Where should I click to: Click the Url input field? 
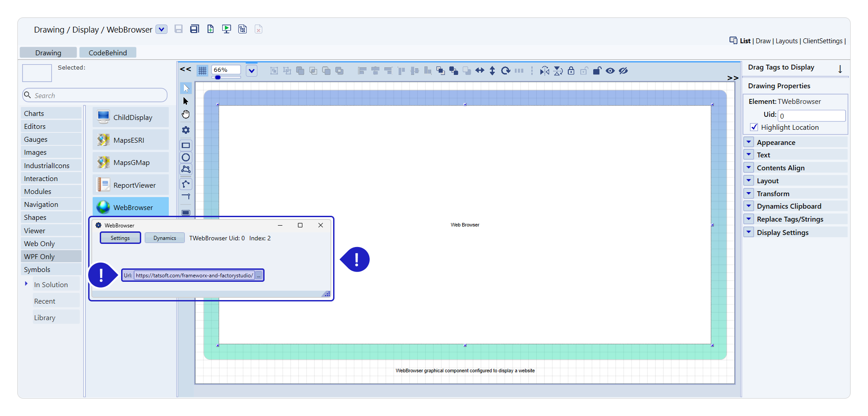pyautogui.click(x=194, y=276)
